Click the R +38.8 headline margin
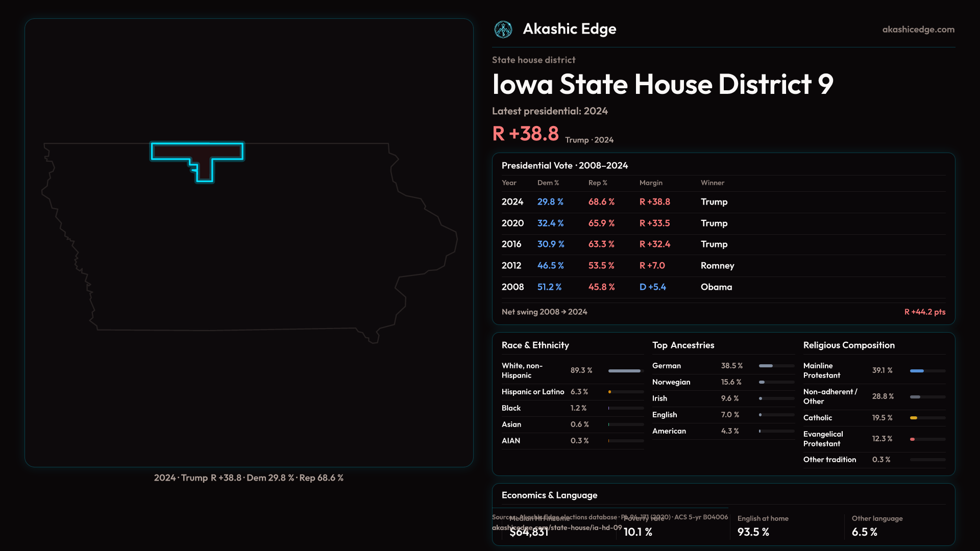 [x=525, y=134]
